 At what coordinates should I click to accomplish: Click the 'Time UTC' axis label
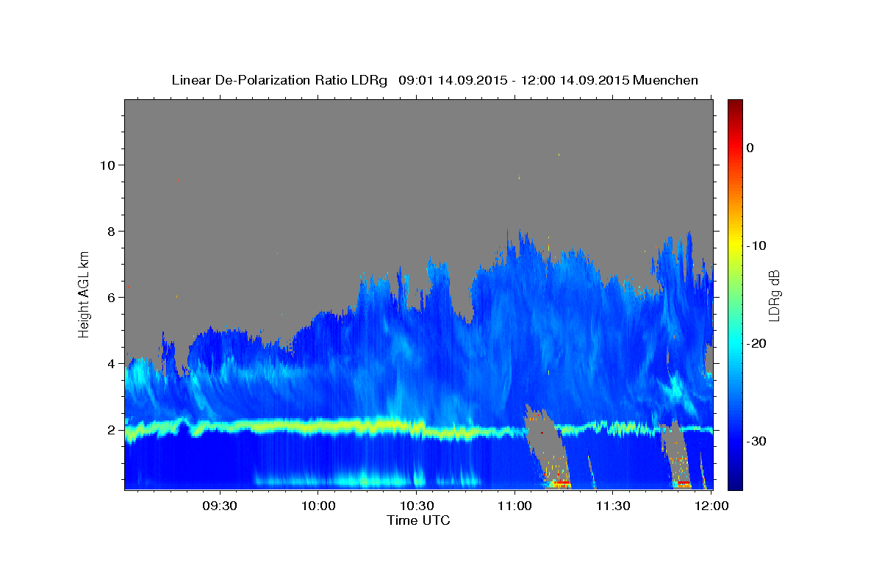click(418, 520)
